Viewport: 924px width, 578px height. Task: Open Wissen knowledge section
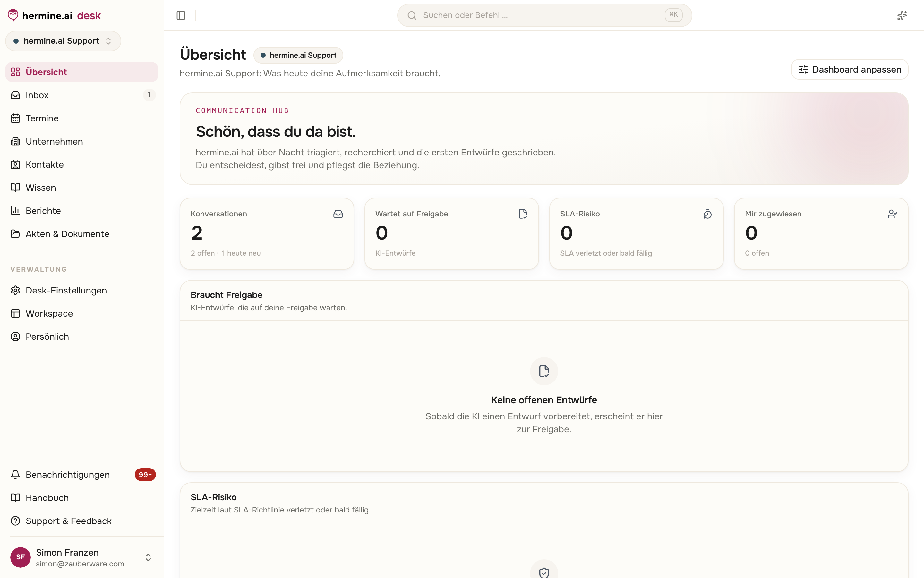pos(82,188)
